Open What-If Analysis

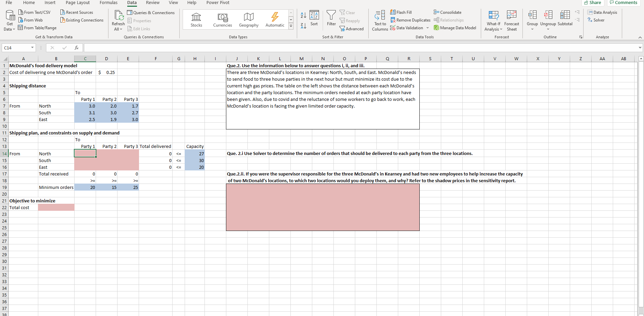(x=493, y=20)
